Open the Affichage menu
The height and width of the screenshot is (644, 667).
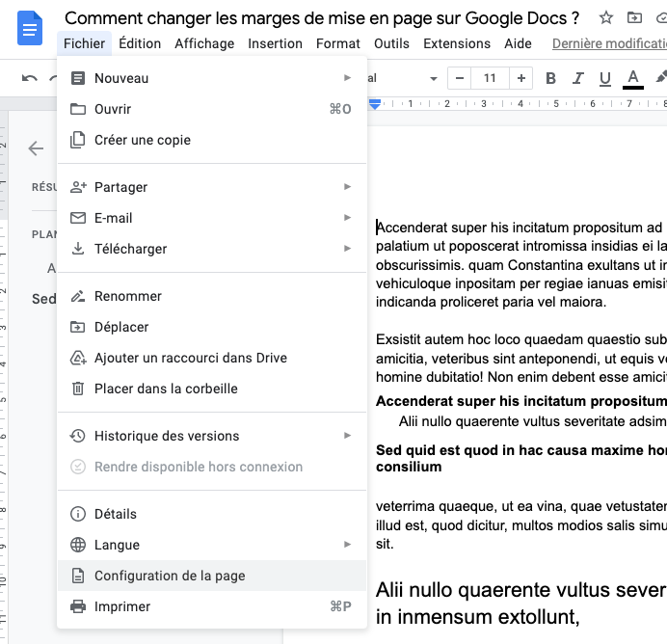click(x=204, y=43)
